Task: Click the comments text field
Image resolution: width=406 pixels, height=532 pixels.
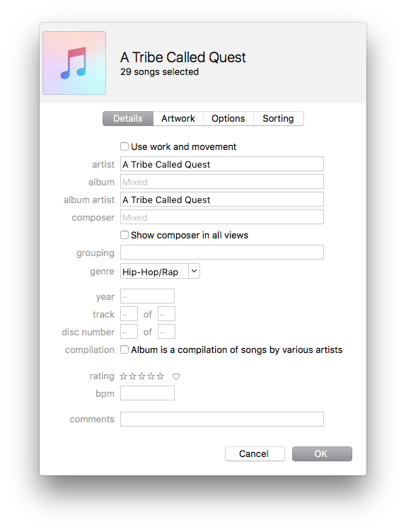Action: pyautogui.click(x=222, y=419)
